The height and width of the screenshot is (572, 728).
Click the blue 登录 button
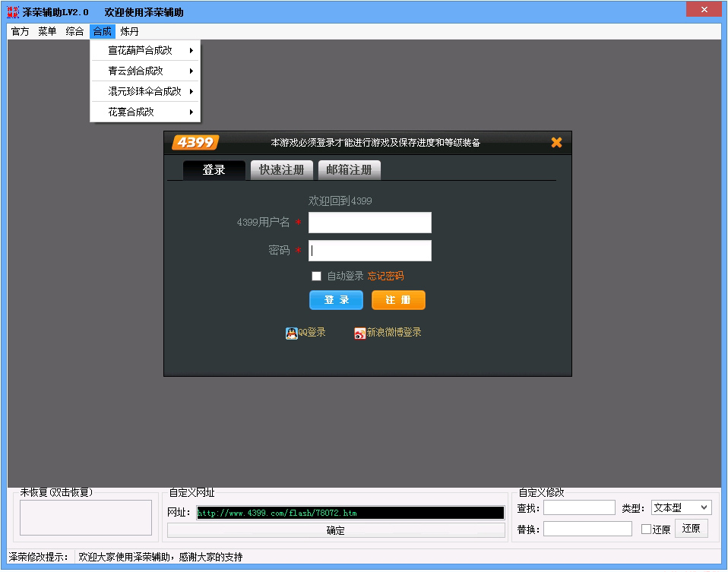[336, 300]
